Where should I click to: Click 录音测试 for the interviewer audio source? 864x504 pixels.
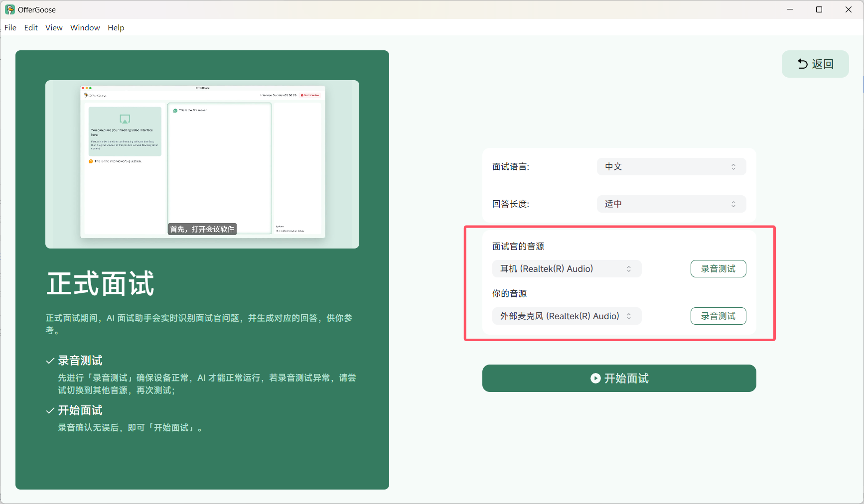(718, 268)
